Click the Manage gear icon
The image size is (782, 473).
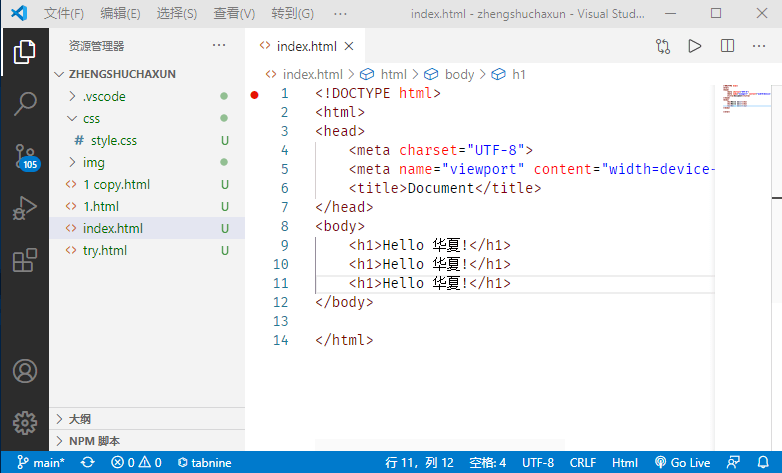pyautogui.click(x=24, y=422)
